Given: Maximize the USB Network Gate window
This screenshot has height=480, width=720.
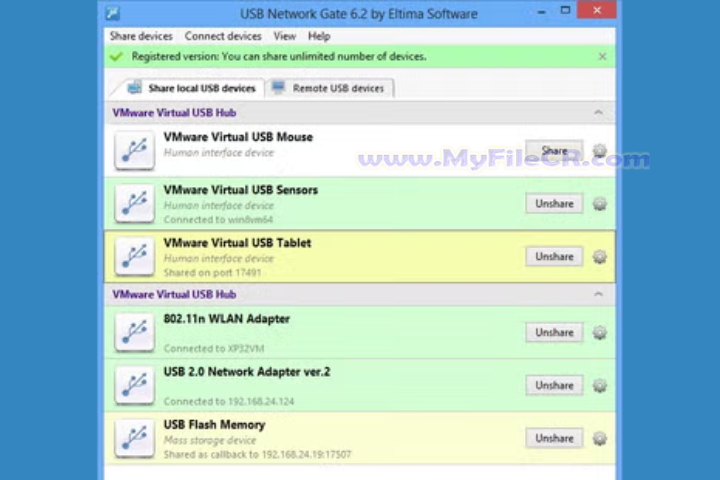Looking at the screenshot, I should tap(565, 10).
